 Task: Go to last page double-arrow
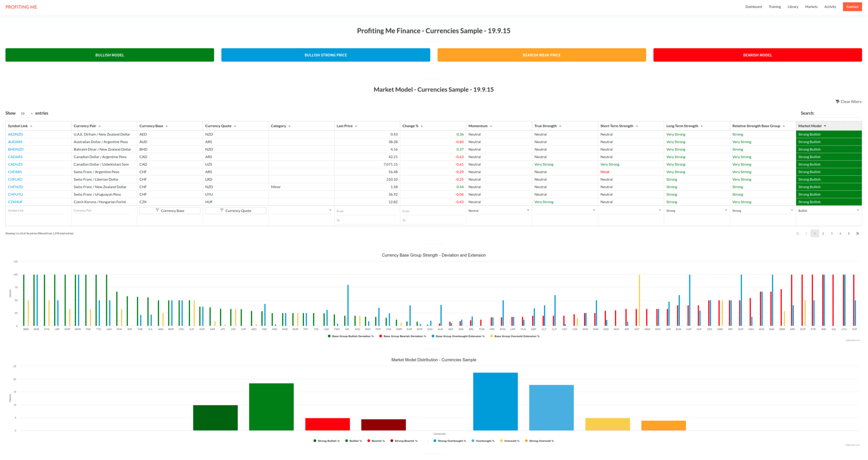(858, 234)
